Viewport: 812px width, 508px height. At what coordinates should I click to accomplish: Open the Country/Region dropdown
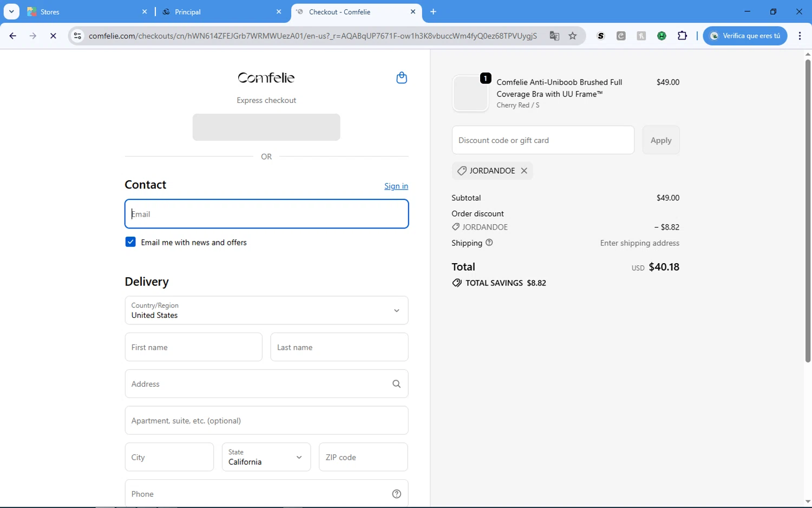pos(266,310)
